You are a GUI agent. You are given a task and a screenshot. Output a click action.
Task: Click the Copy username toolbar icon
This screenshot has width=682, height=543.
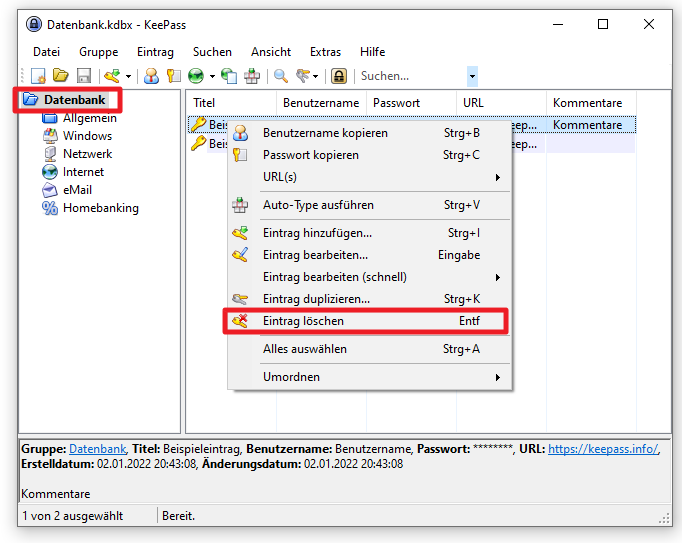coord(151,76)
